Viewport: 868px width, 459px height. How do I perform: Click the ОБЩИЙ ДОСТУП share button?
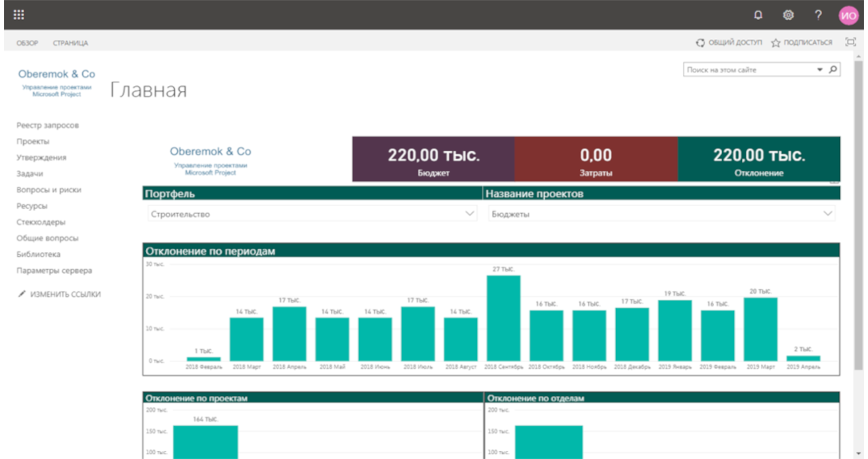[729, 43]
